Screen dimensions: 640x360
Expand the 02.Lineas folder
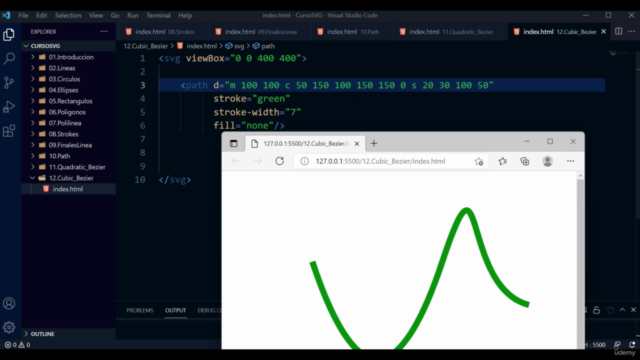coord(33,68)
